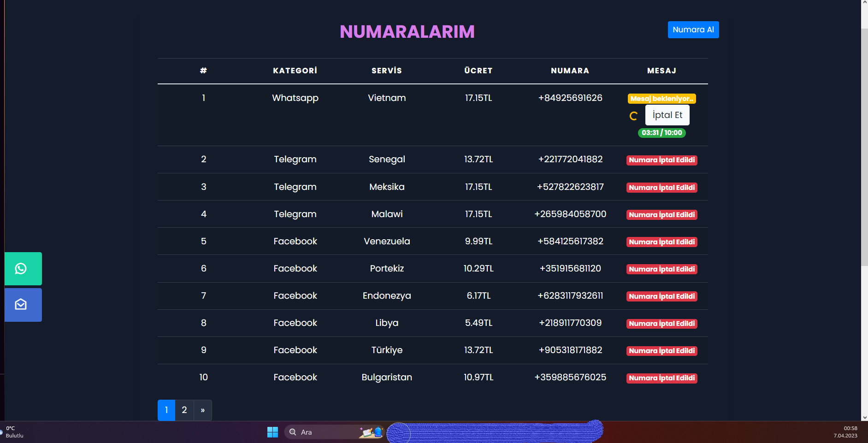Select page 1 in pagination
The height and width of the screenshot is (443, 868).
[166, 410]
